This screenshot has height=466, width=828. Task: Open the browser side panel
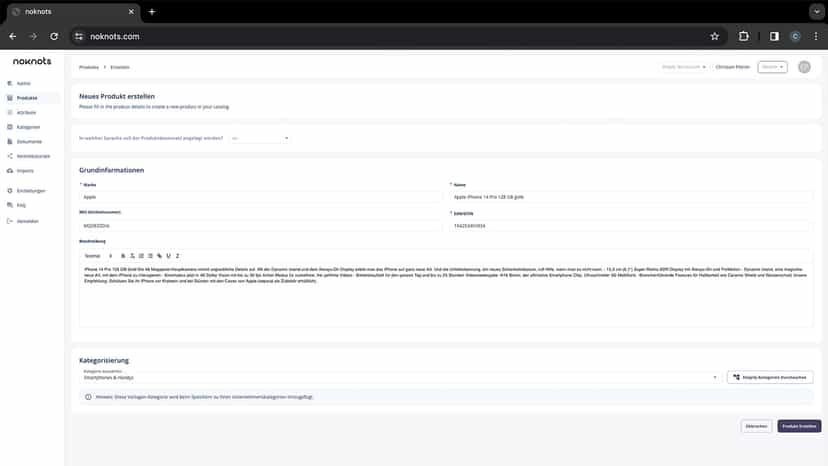coord(774,36)
